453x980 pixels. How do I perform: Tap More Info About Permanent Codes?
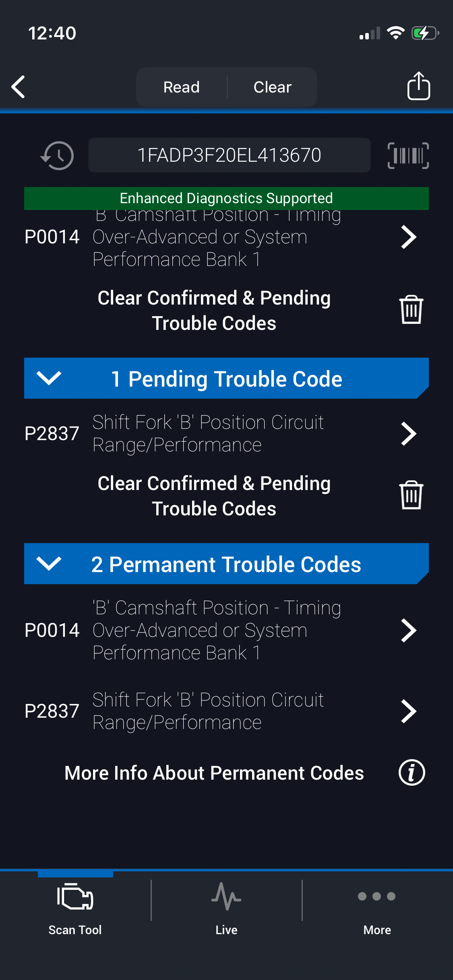point(214,773)
